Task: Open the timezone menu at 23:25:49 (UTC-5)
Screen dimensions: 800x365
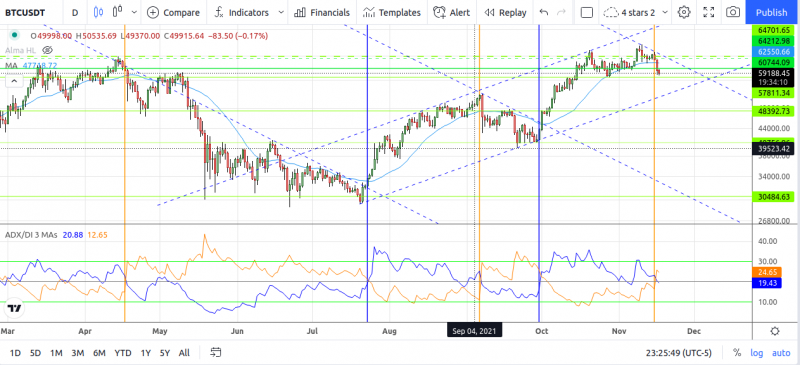Action: coord(678,353)
